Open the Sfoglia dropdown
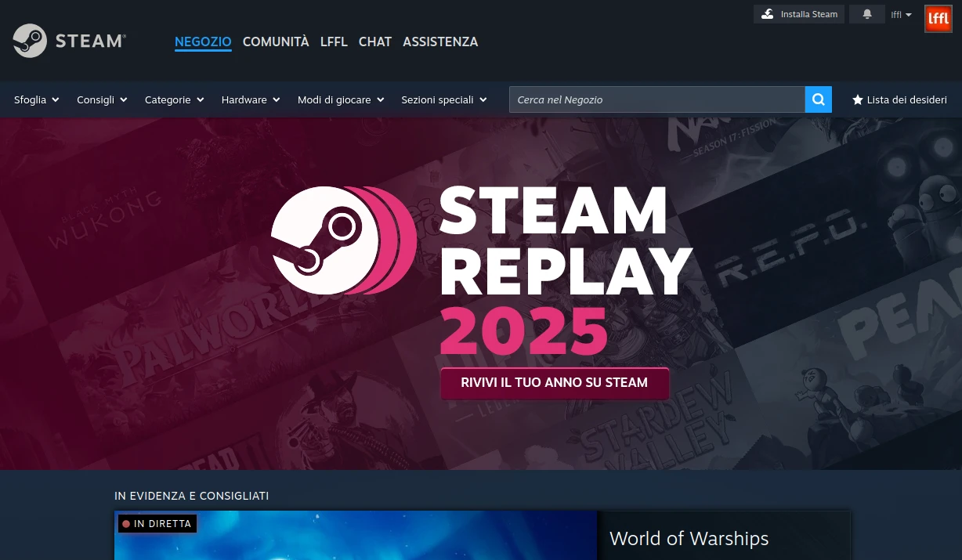962x560 pixels. click(x=36, y=99)
